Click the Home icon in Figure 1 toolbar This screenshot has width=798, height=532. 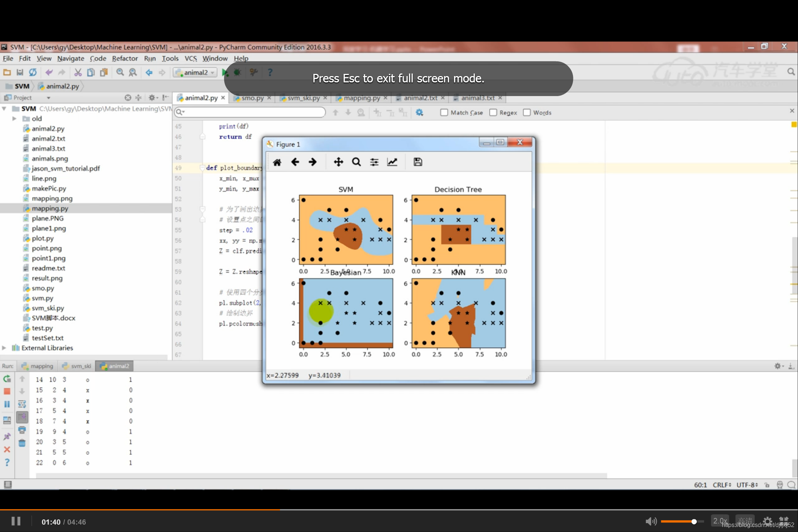click(277, 162)
